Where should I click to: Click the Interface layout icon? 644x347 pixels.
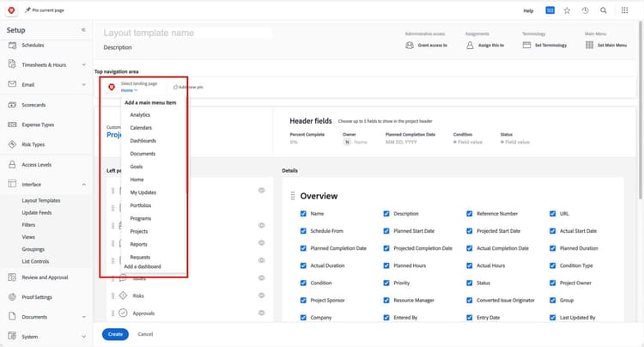[12, 184]
